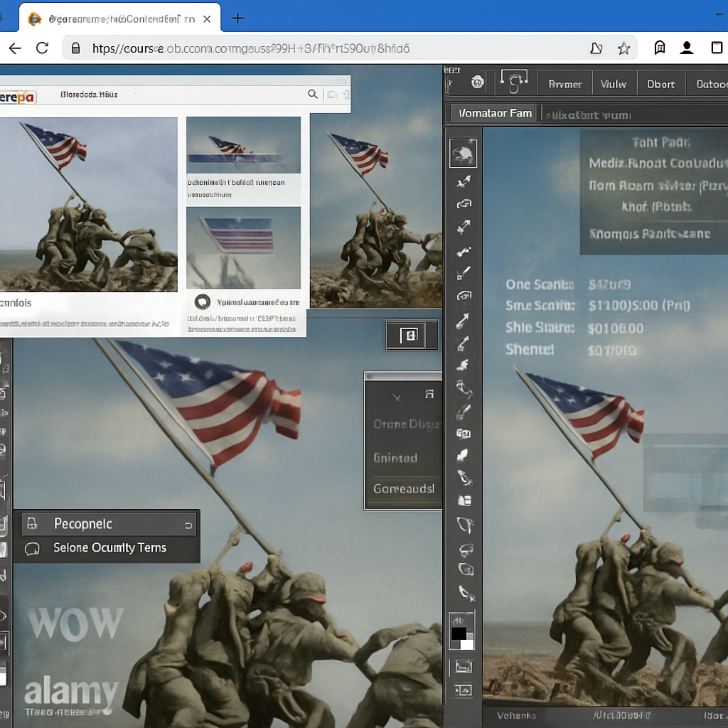The image size is (728, 728).
Task: Bookmark page using the star icon
Action: pyautogui.click(x=623, y=48)
